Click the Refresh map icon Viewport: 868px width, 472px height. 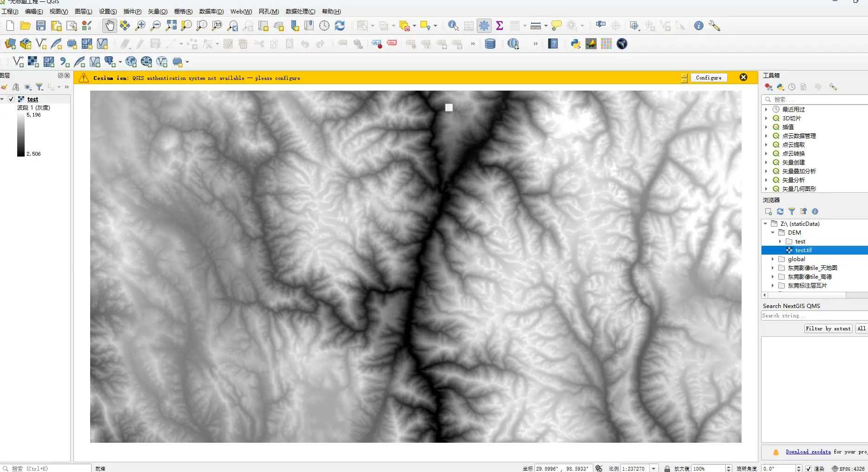340,26
